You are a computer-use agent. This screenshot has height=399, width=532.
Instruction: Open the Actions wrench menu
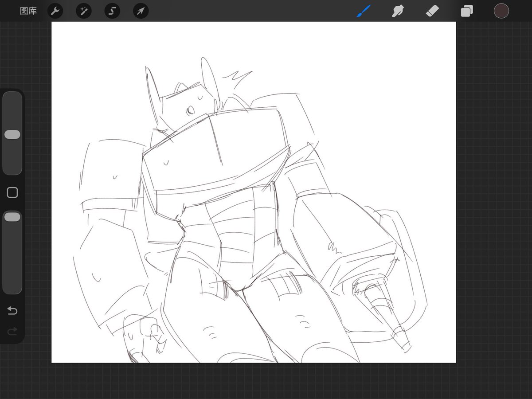click(55, 11)
